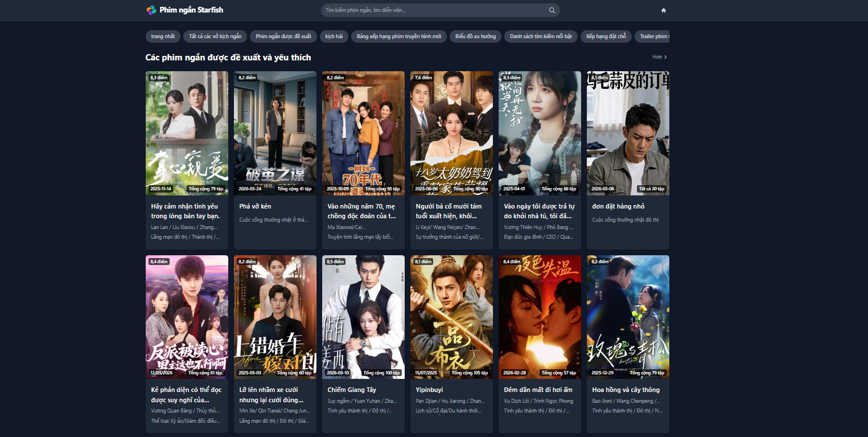This screenshot has height=437, width=868.
Task: Click the Phá vỡ kén title
Action: point(255,206)
